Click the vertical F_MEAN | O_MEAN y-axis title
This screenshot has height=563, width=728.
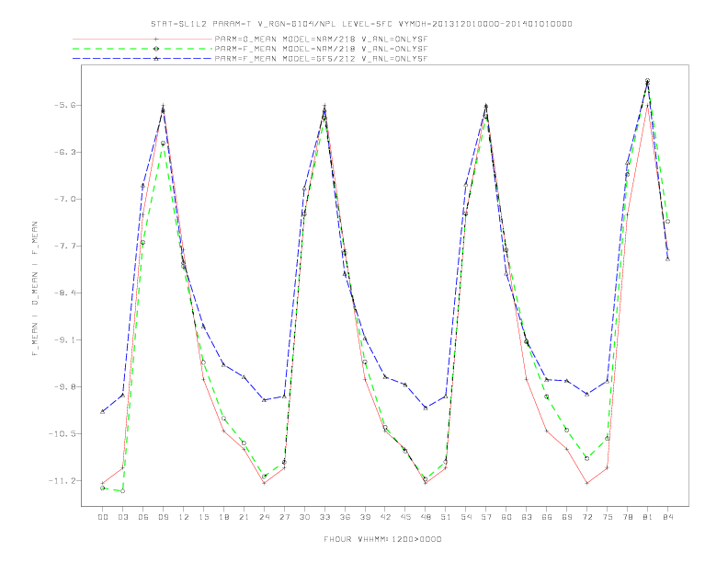click(x=35, y=289)
